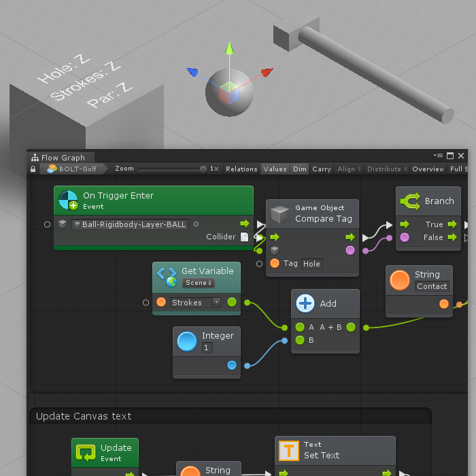Click the Branch False output arrow
The image size is (476, 476).
coord(452,237)
